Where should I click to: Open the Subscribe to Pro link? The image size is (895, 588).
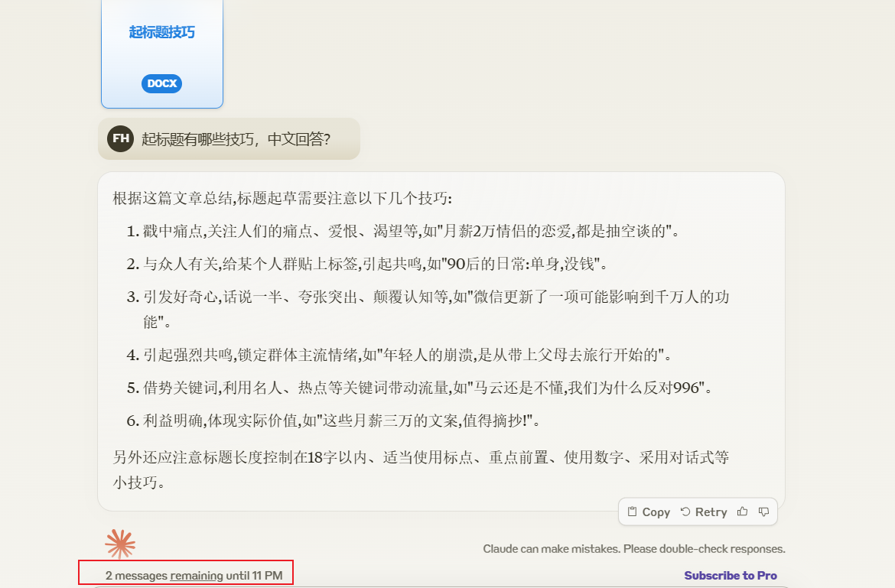[730, 576]
